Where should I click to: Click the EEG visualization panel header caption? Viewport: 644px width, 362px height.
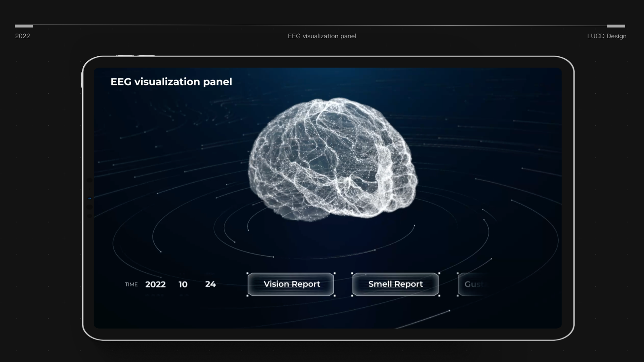click(322, 36)
